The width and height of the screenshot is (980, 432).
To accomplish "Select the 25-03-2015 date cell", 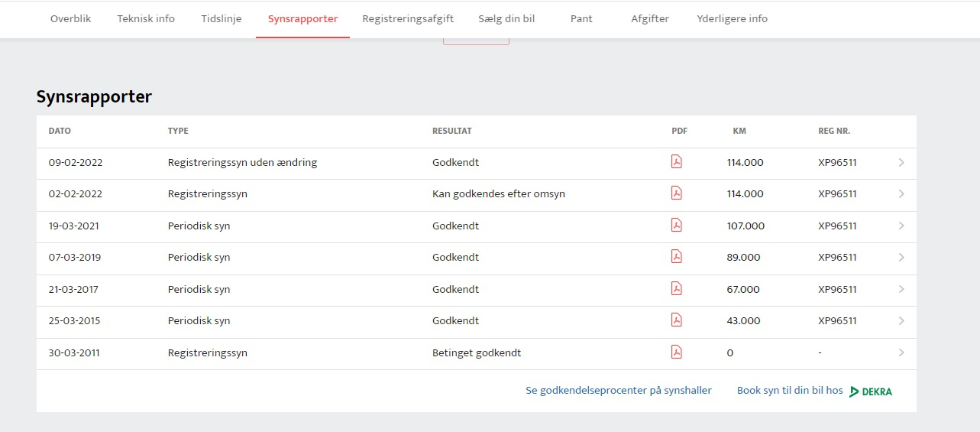I will 74,321.
